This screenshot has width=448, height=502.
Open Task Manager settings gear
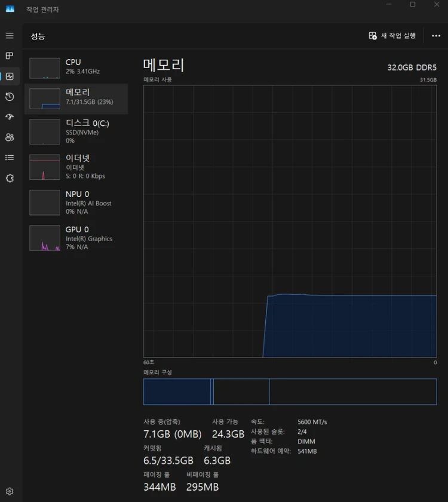(10, 491)
